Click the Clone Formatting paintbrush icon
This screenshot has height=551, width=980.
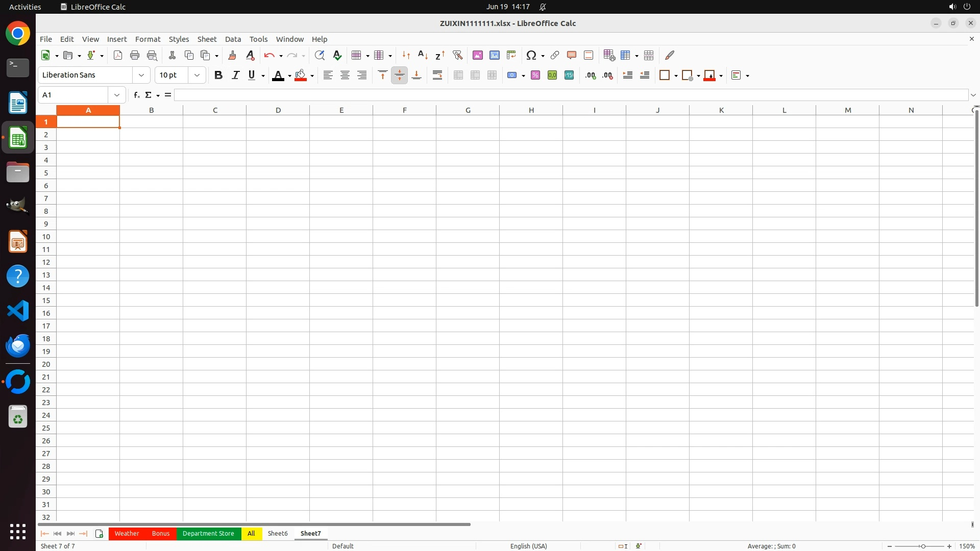pos(232,55)
